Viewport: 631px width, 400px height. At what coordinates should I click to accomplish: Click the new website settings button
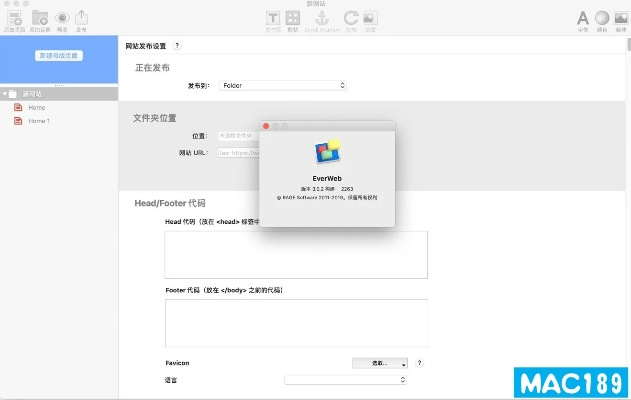(59, 56)
